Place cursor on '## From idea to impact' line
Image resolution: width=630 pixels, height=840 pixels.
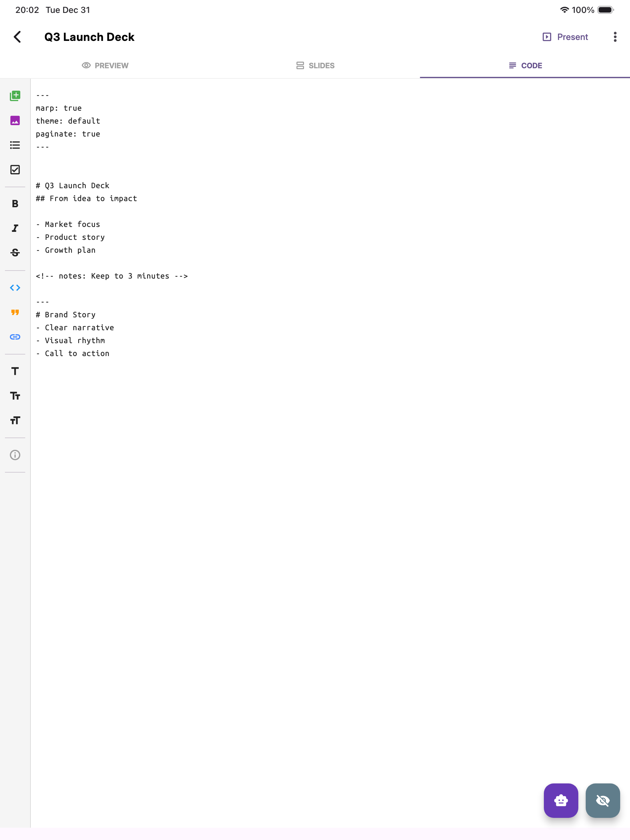86,199
